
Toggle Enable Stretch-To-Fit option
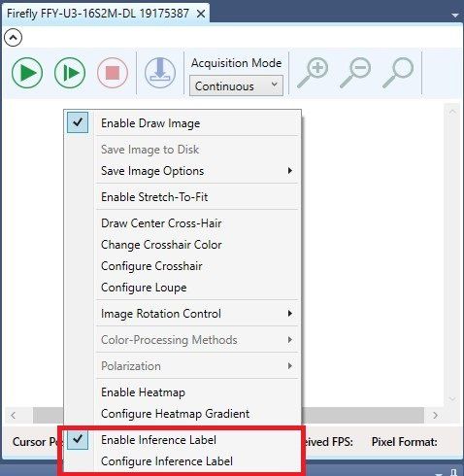182,197
